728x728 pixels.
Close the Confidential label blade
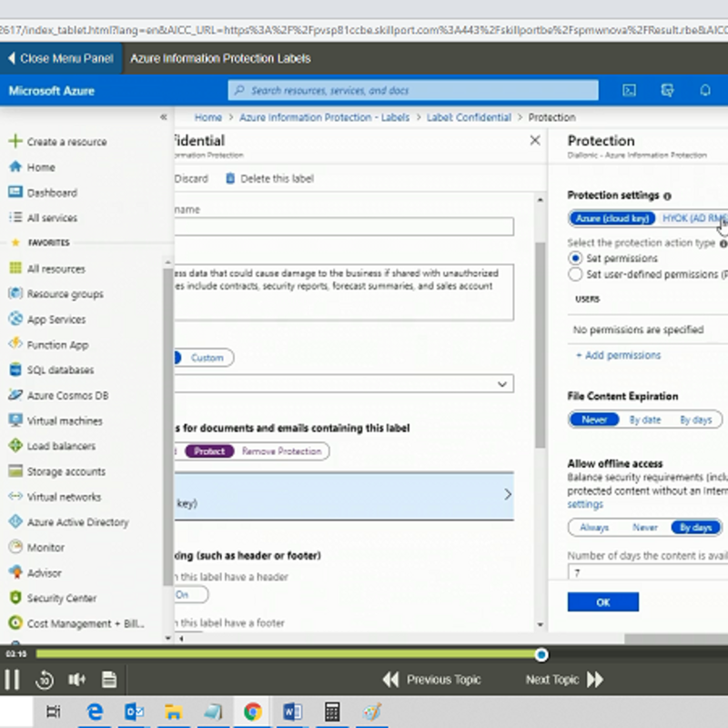tap(535, 140)
